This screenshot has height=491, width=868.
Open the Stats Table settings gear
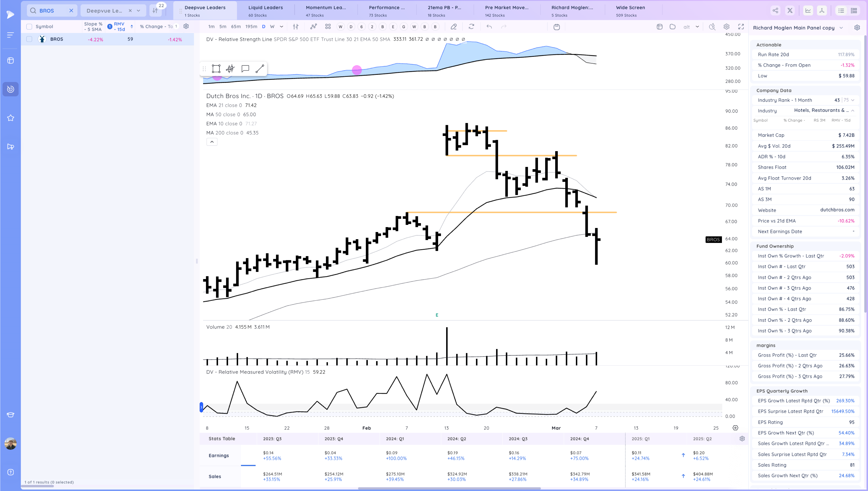[742, 438]
